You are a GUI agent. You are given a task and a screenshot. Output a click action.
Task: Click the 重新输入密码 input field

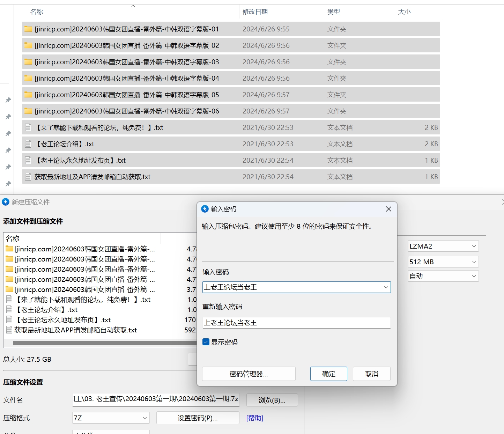click(296, 323)
